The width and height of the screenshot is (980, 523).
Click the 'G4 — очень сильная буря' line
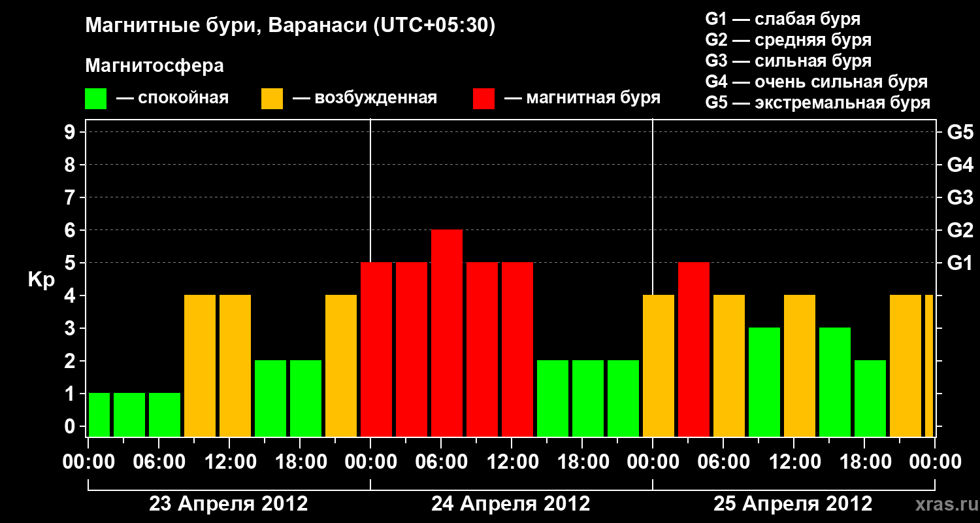pyautogui.click(x=816, y=82)
